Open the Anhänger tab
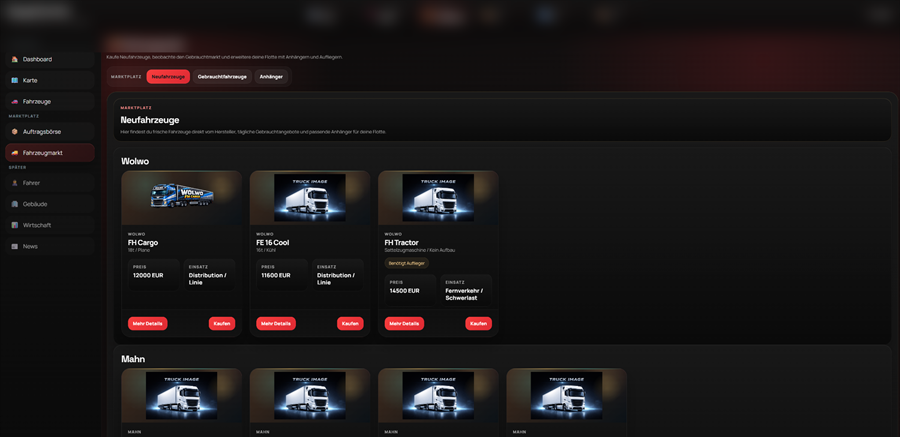This screenshot has height=437, width=900. pos(271,77)
